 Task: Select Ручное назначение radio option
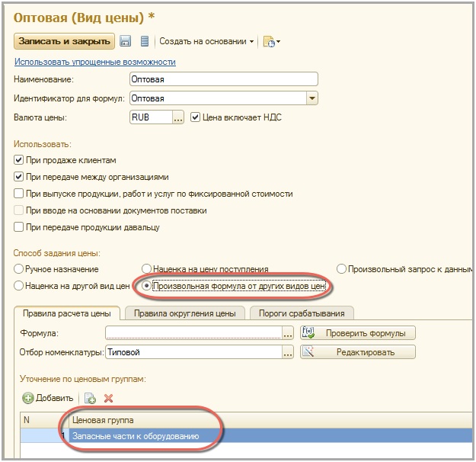pos(19,269)
